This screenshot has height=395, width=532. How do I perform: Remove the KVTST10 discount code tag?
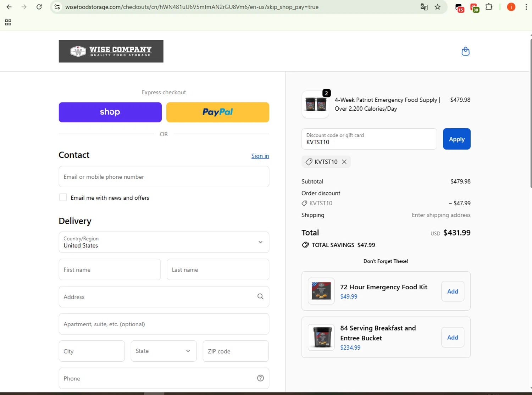click(344, 162)
